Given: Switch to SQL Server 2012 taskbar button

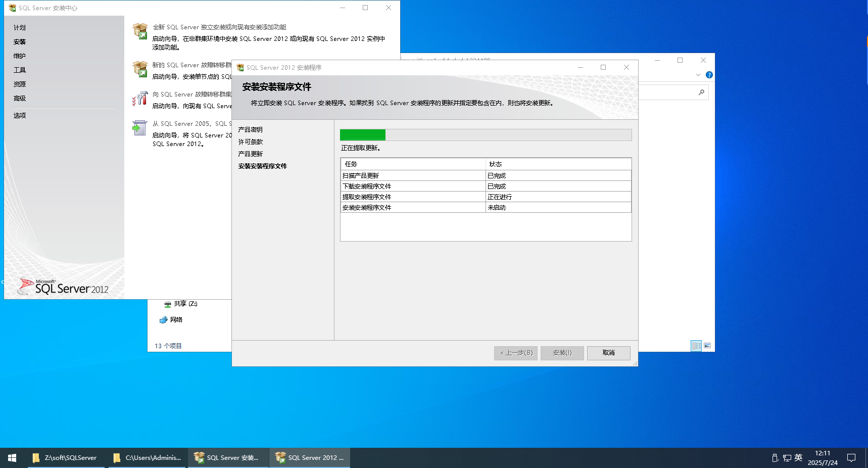Looking at the screenshot, I should (x=310, y=458).
